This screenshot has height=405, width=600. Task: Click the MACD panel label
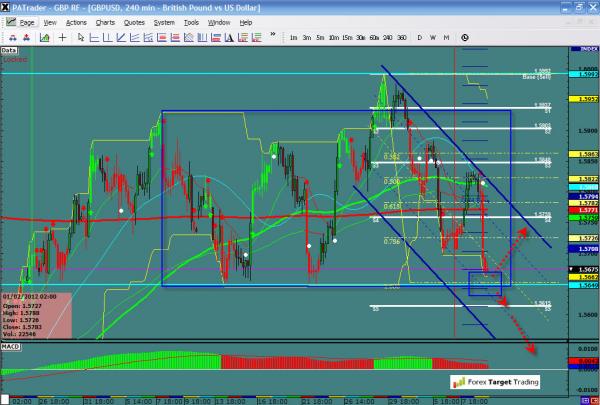pyautogui.click(x=10, y=346)
